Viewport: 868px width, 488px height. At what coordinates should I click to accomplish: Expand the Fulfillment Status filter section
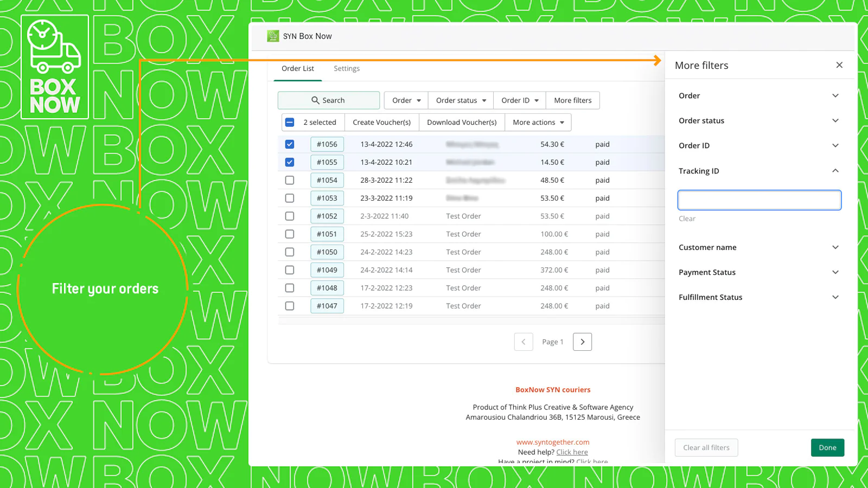click(759, 297)
